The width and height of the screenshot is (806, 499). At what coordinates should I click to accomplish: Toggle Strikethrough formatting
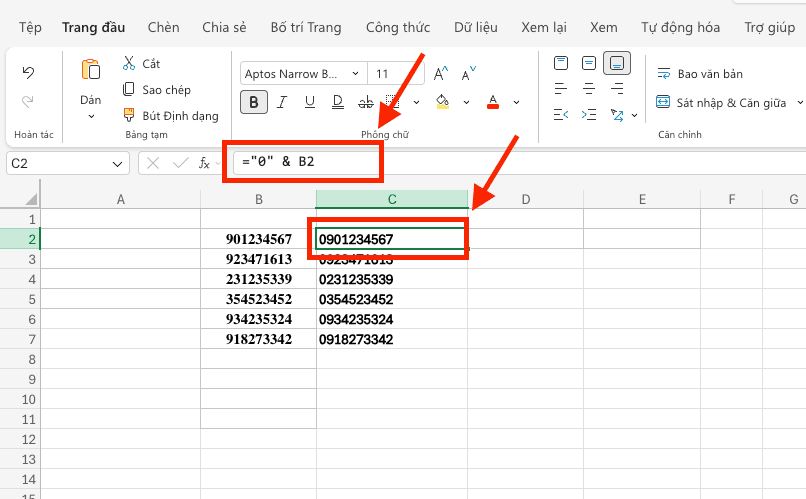point(365,102)
